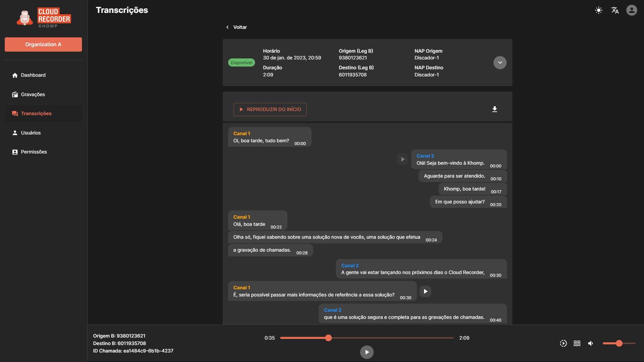Download the transcription file
This screenshot has width=644, height=362.
[x=495, y=109]
